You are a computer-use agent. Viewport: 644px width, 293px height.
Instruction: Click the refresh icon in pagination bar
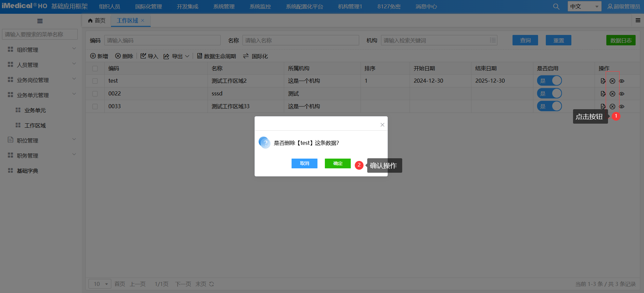(x=212, y=284)
